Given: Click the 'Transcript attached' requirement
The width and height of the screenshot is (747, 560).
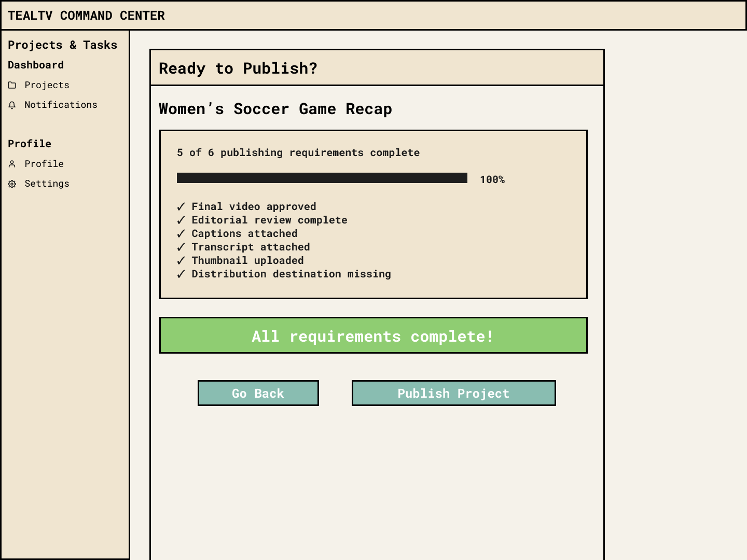Looking at the screenshot, I should 251,247.
